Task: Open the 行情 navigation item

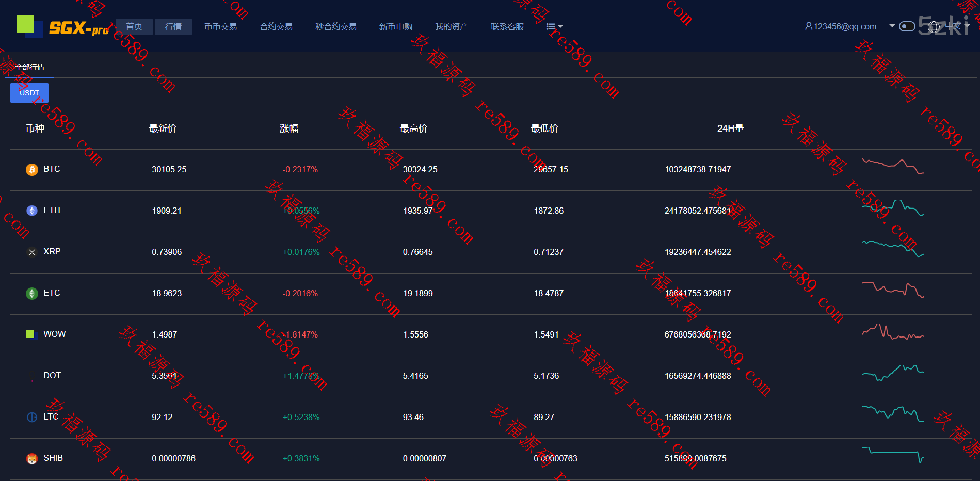Action: tap(173, 27)
